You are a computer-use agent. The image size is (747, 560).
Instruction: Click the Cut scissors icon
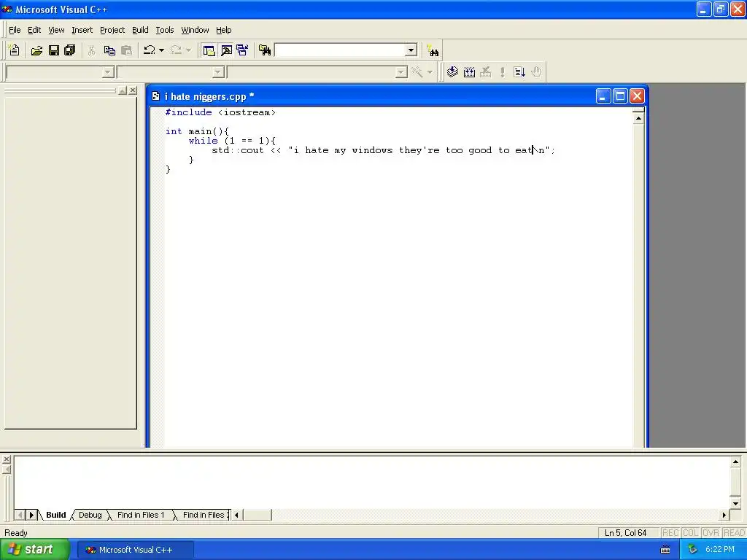point(91,50)
